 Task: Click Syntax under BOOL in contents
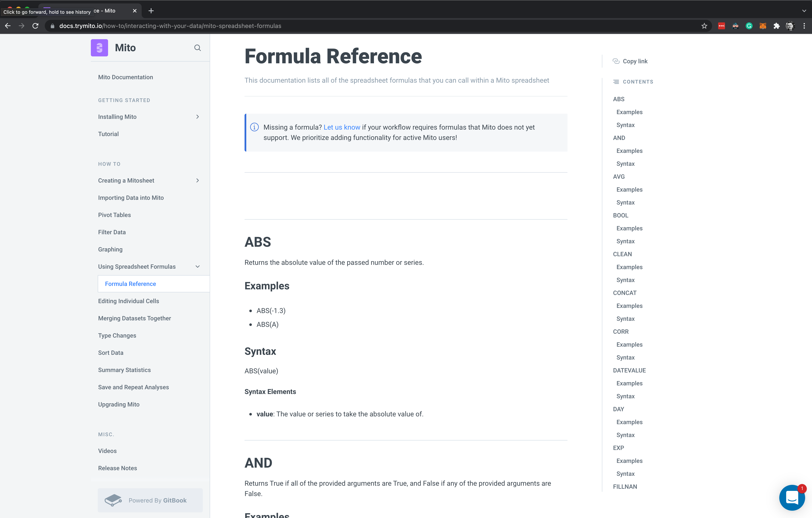pos(625,241)
